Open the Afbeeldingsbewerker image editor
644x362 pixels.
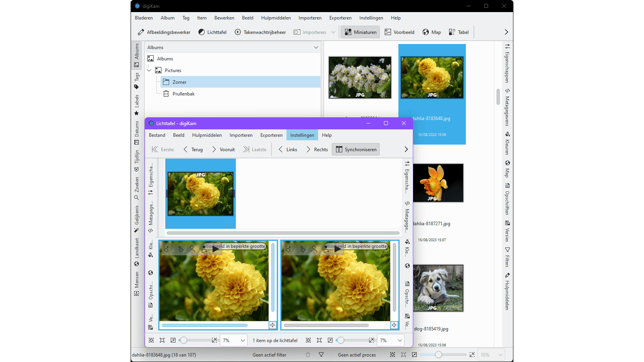[164, 32]
